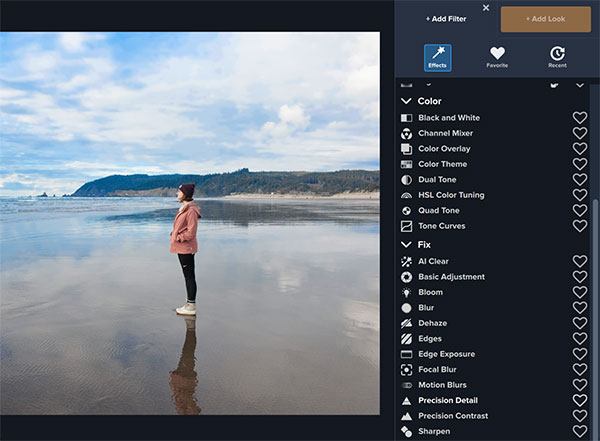Favorite the Color Overlay effect
The height and width of the screenshot is (441, 600).
(580, 149)
